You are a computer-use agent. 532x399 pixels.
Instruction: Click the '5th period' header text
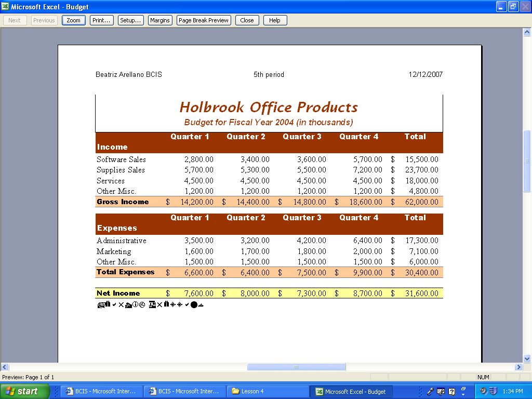(x=269, y=75)
